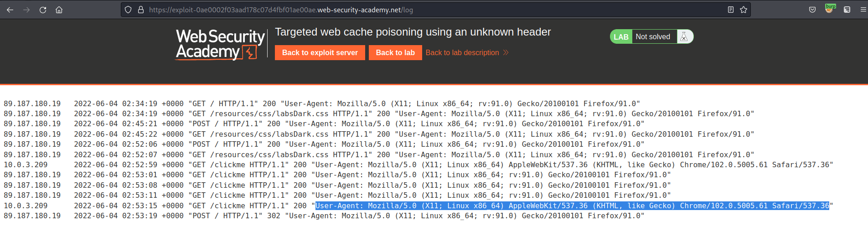Viewport: 868px width, 226px height.
Task: Open the browser home page icon
Action: point(59,10)
